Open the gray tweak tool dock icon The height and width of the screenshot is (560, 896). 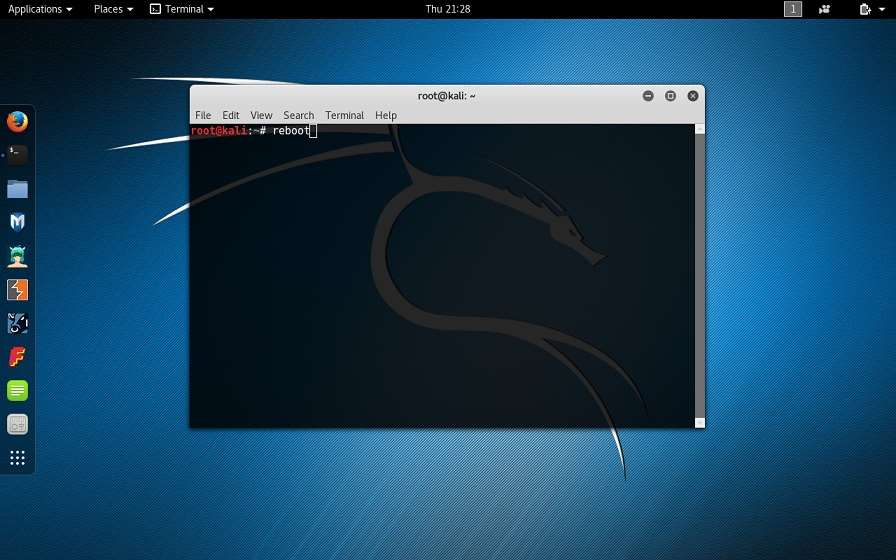point(17,425)
